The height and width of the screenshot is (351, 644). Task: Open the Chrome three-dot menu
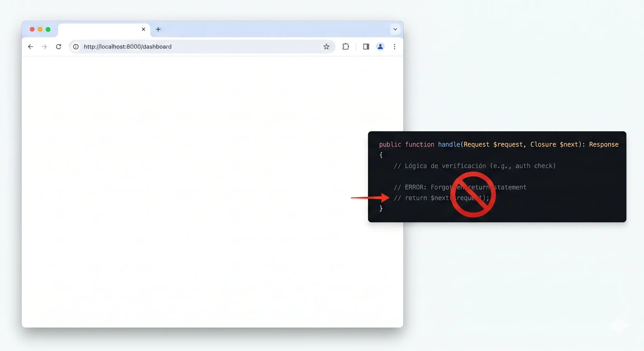coord(394,47)
